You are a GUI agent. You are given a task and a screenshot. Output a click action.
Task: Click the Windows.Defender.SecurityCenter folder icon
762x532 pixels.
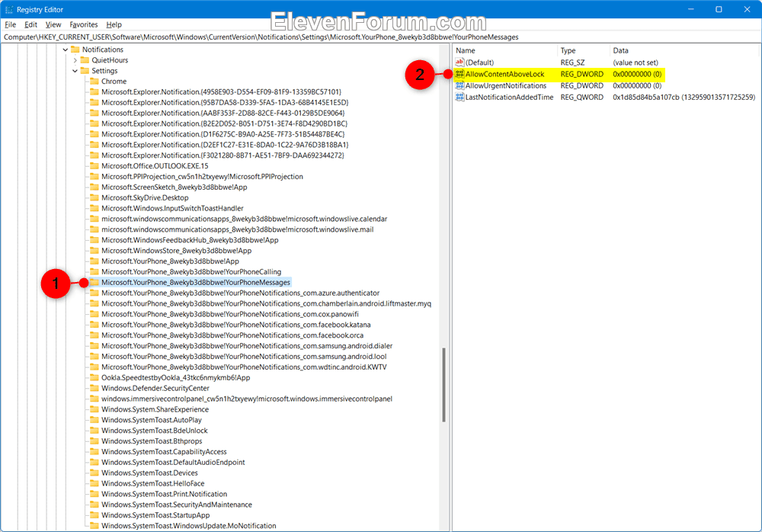[x=94, y=389]
